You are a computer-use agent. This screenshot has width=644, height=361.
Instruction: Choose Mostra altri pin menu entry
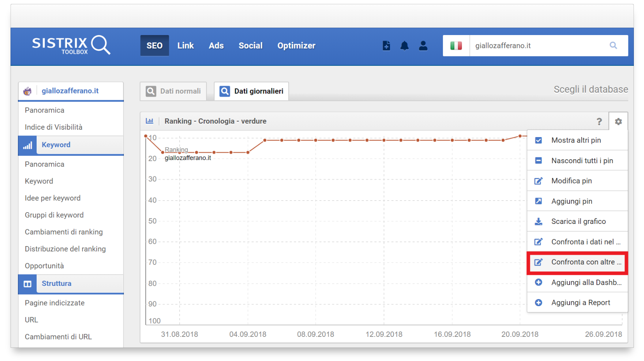pyautogui.click(x=577, y=140)
